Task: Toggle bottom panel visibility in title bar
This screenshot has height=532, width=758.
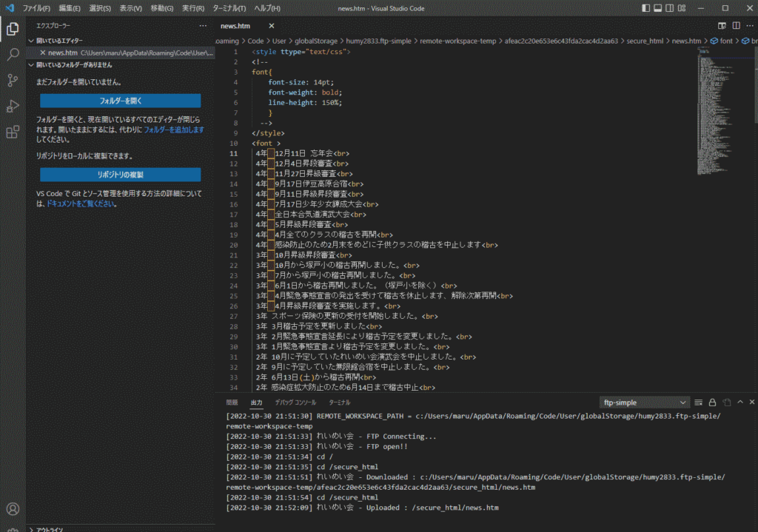Action: 660,8
